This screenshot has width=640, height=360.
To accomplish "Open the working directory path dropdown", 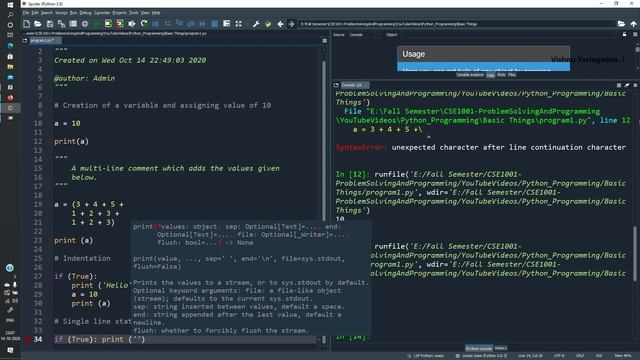I will (x=457, y=24).
